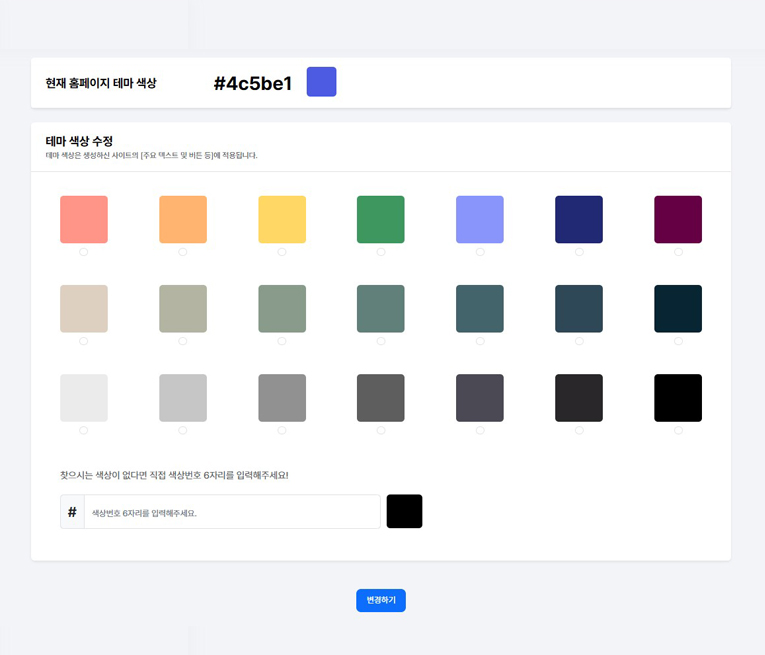Choose radio button under slate teal swatch
Screen dimensions: 765x655
point(480,341)
